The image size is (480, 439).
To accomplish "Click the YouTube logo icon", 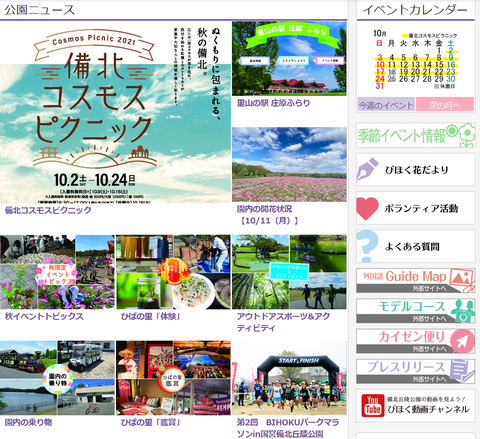I will [x=373, y=405].
